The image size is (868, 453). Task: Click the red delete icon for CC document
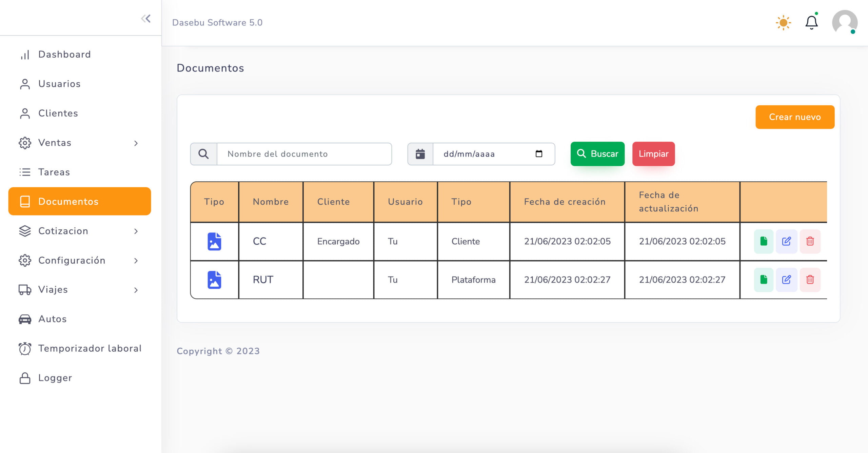coord(811,241)
